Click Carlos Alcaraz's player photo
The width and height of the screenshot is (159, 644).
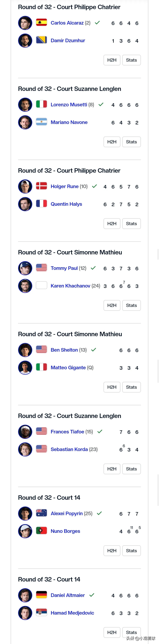pos(25,23)
